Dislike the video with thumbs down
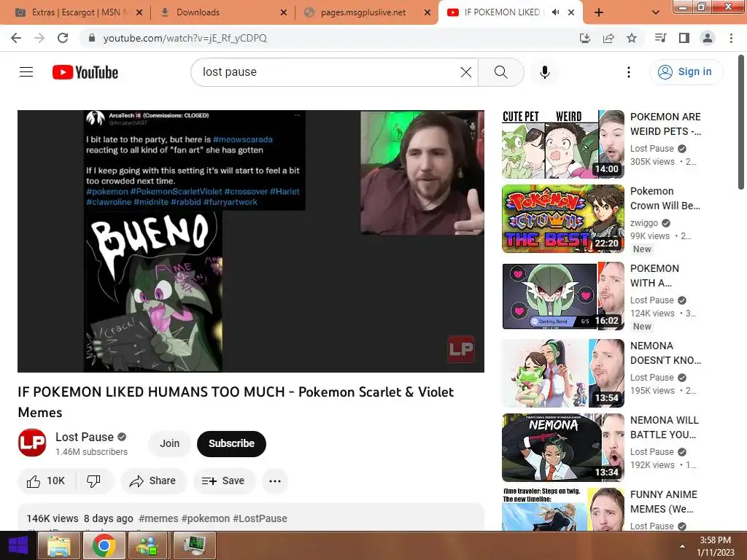 (x=93, y=481)
